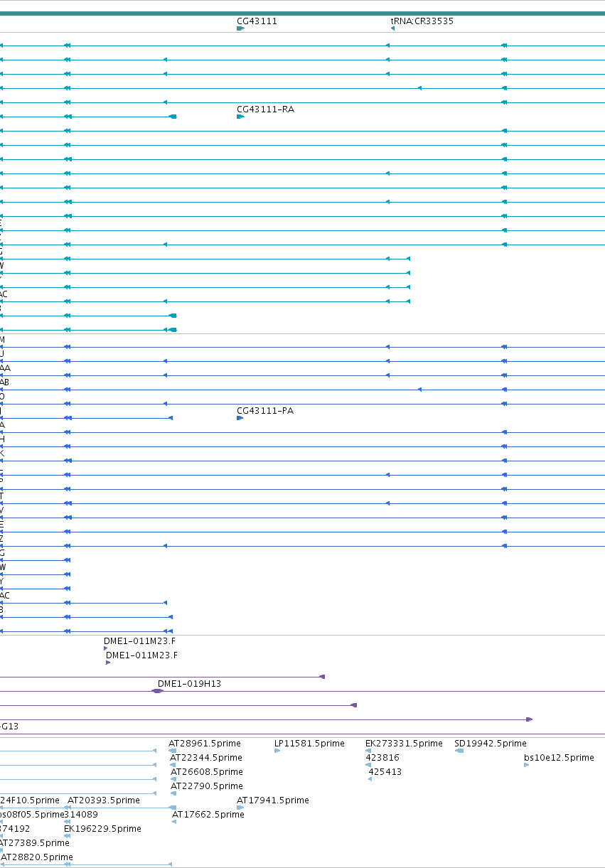Open the LP11581.5prime EST label

coord(309,744)
